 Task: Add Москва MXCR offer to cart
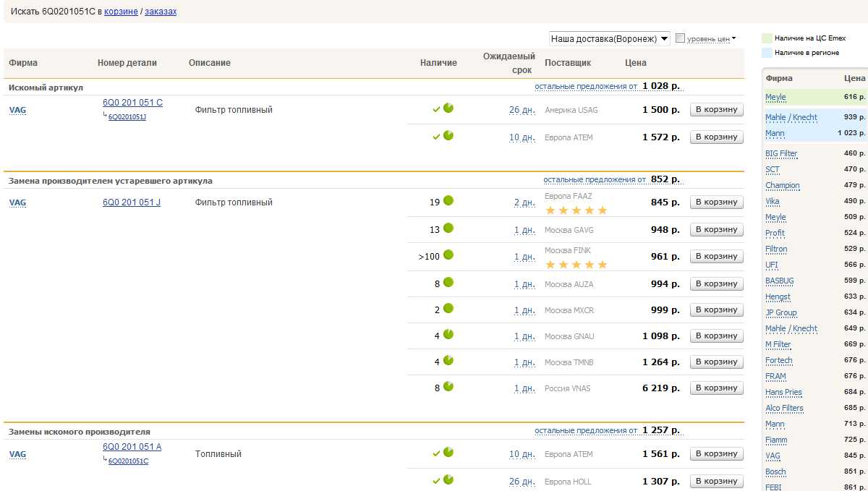click(716, 310)
